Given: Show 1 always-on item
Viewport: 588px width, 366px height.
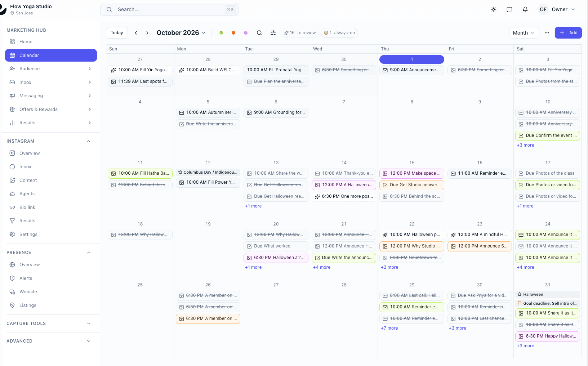Looking at the screenshot, I should (339, 33).
